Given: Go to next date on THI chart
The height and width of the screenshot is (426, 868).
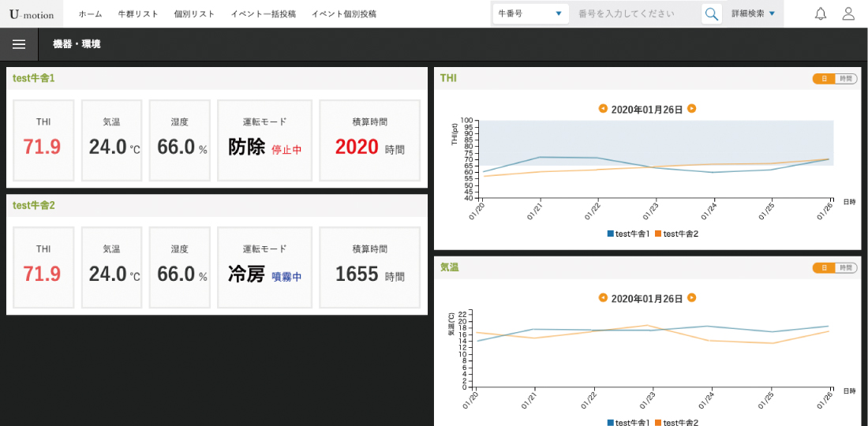Looking at the screenshot, I should (x=691, y=109).
